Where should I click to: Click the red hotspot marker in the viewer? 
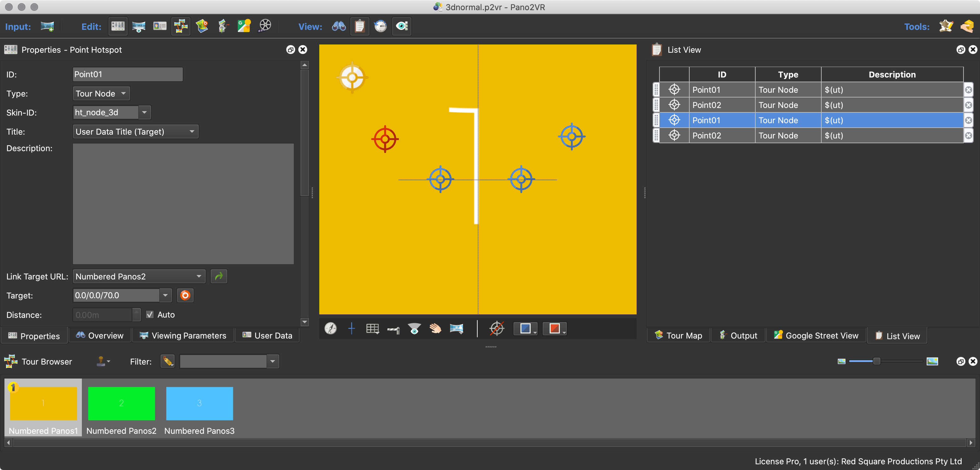click(385, 139)
